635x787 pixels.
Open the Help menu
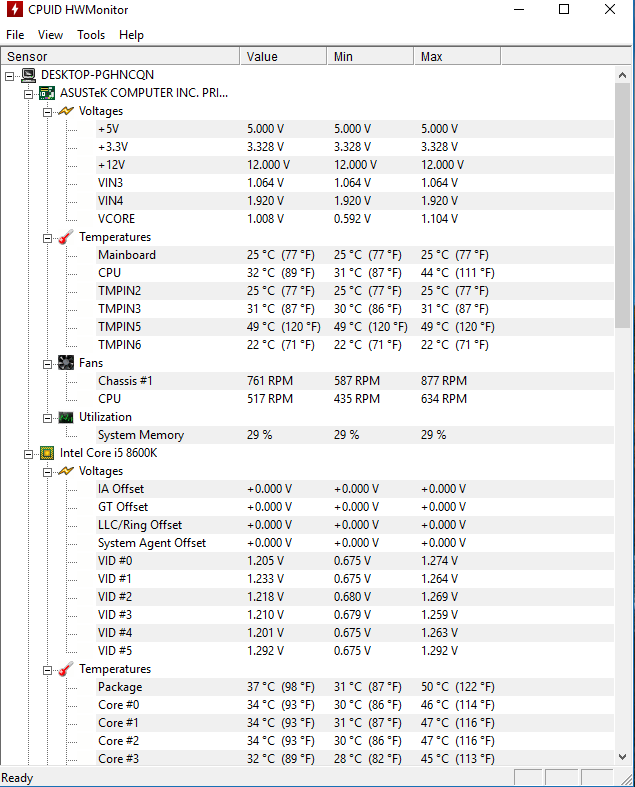pos(132,35)
